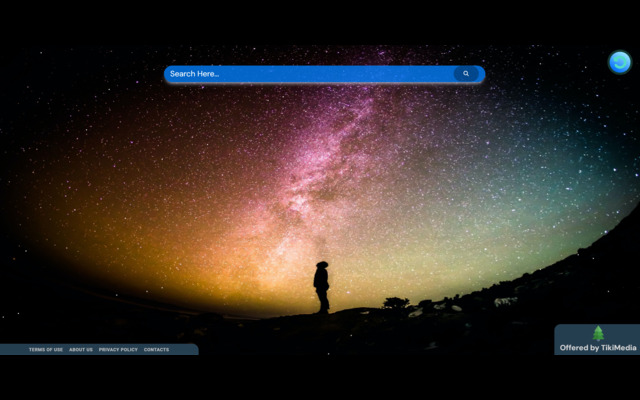The width and height of the screenshot is (640, 400).
Task: Click the magnifying glass search button
Action: pyautogui.click(x=466, y=74)
